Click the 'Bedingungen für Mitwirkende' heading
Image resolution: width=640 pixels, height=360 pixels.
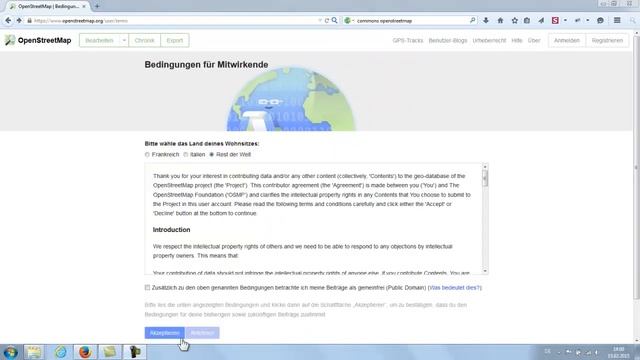pyautogui.click(x=206, y=64)
